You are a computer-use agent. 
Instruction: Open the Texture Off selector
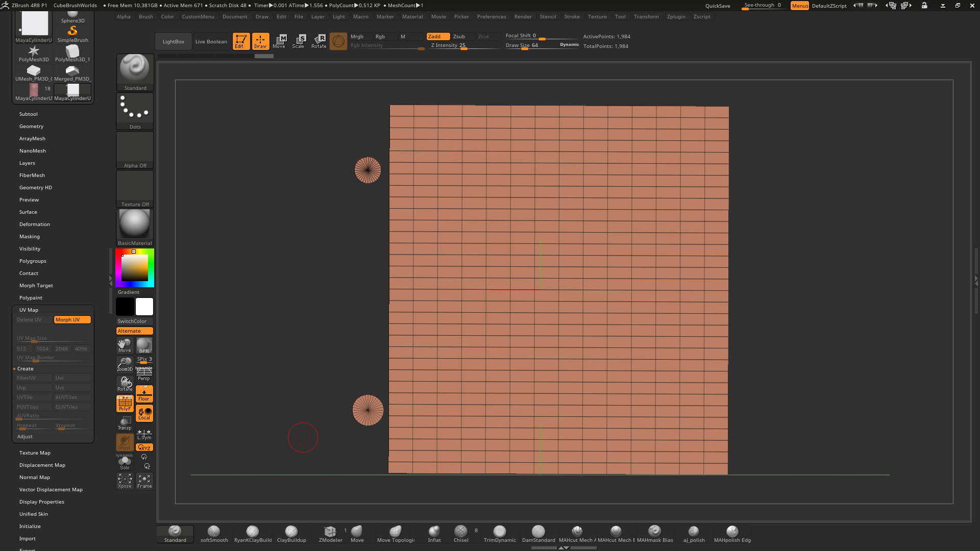(135, 189)
